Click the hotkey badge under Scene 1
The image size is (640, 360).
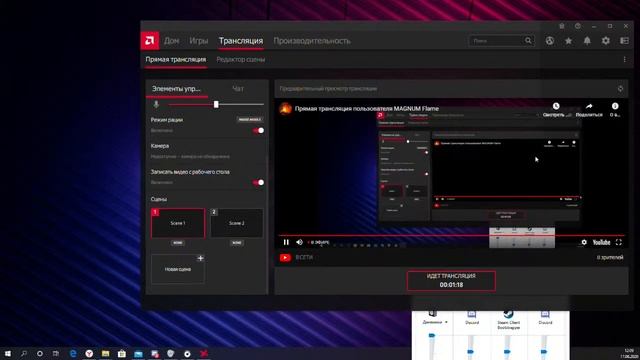click(x=178, y=243)
